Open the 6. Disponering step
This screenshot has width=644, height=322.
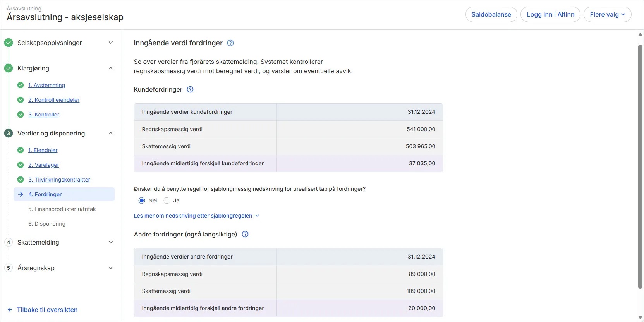pyautogui.click(x=47, y=224)
